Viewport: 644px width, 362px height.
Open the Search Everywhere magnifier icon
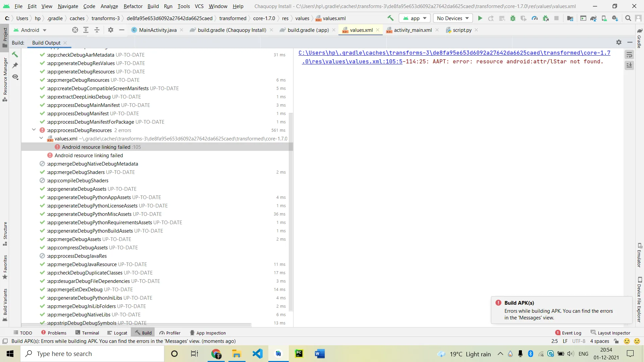coord(628,18)
